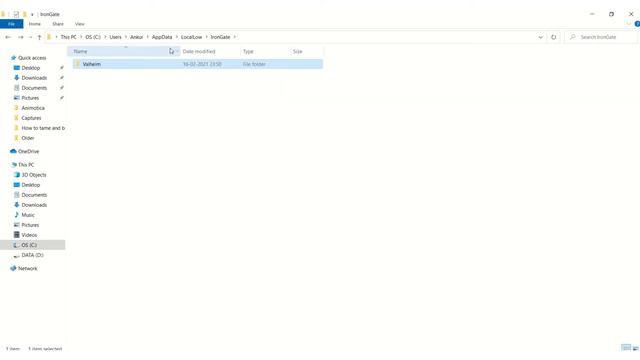Select AppData in the address path

coord(162,37)
